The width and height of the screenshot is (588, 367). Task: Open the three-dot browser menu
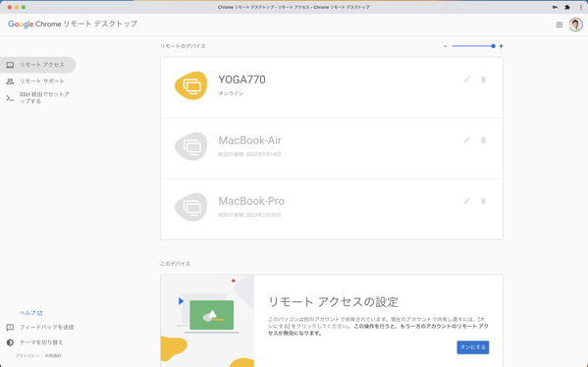tap(581, 7)
